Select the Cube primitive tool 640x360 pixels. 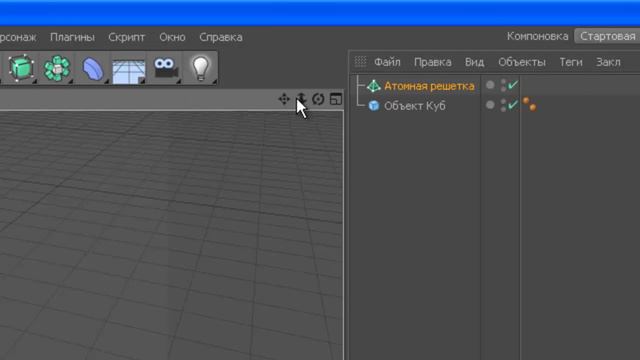tap(21, 68)
